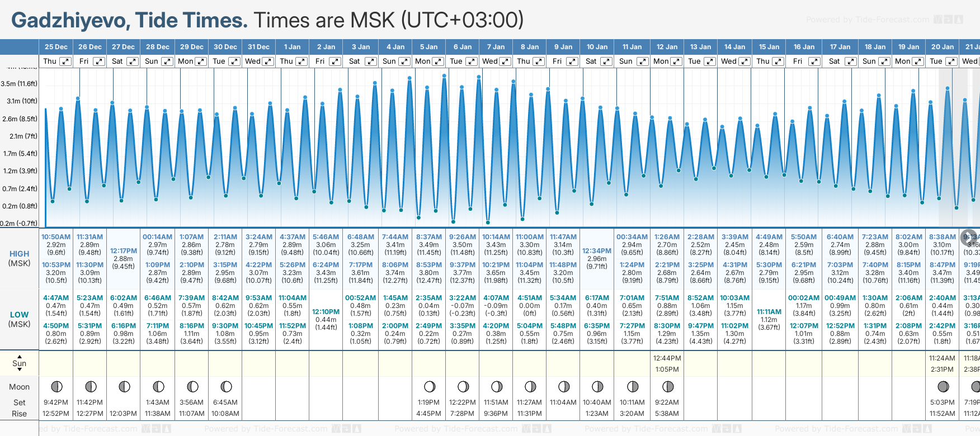980x436 pixels.
Task: Click the moon phase icon for 20 Jan
Action: click(943, 386)
